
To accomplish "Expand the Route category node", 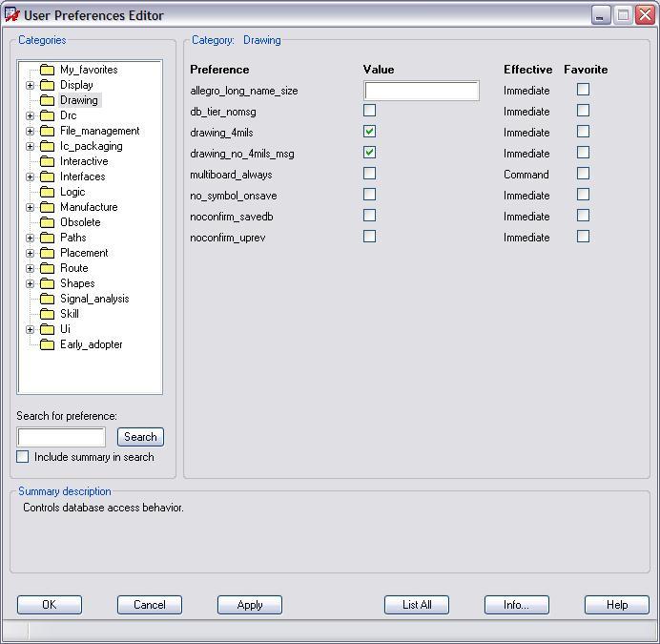I will (x=30, y=268).
